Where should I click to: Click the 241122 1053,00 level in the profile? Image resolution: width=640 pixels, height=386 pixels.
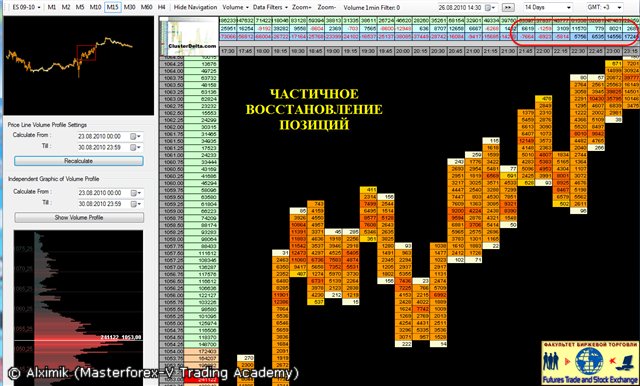coord(121,337)
